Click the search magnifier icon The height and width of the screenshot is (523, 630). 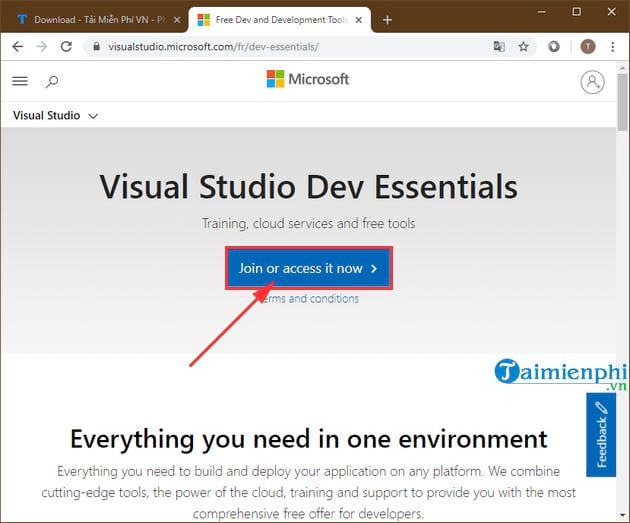pos(51,82)
